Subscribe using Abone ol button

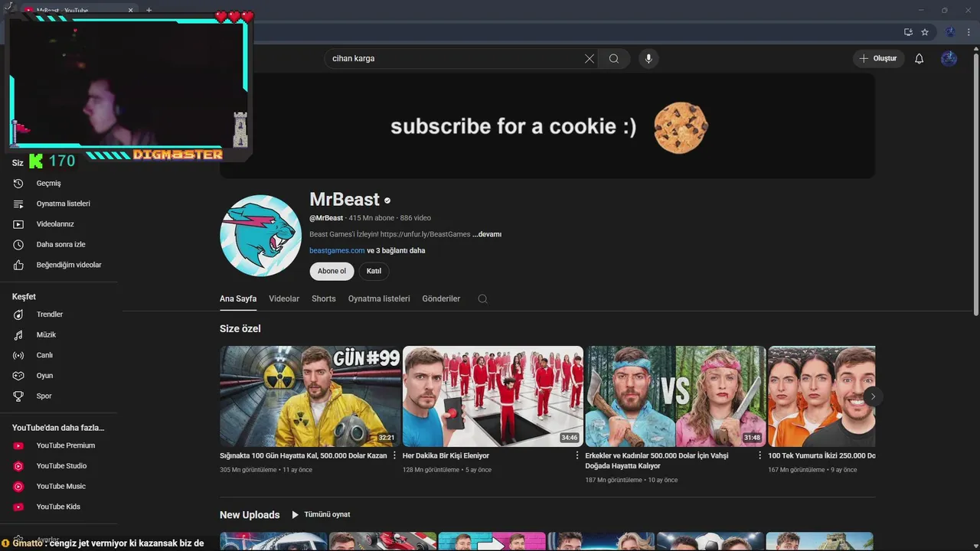coord(332,271)
